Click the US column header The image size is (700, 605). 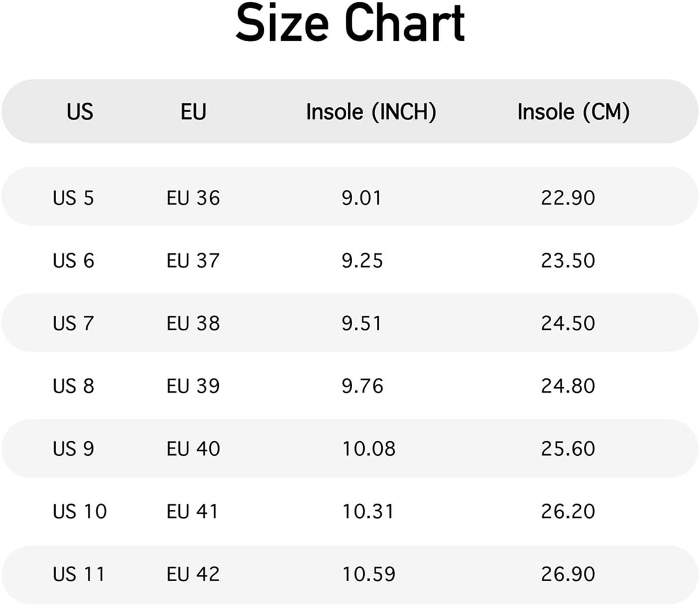[x=80, y=111]
